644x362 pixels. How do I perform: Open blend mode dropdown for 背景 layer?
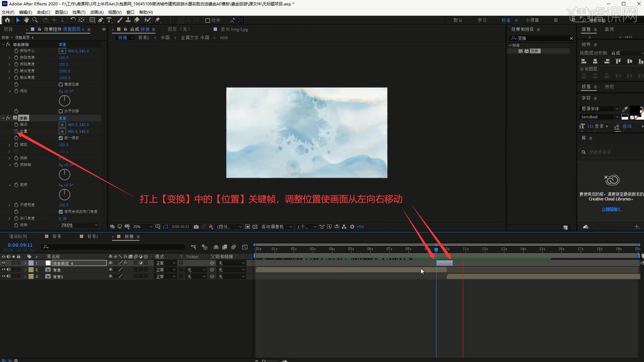coord(166,270)
